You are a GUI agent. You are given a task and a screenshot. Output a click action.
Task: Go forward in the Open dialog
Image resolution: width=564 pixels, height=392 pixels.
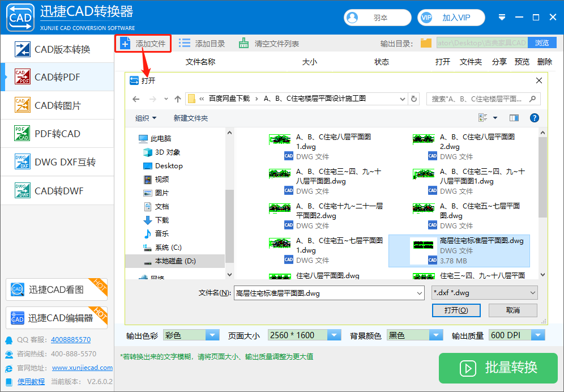(152, 99)
